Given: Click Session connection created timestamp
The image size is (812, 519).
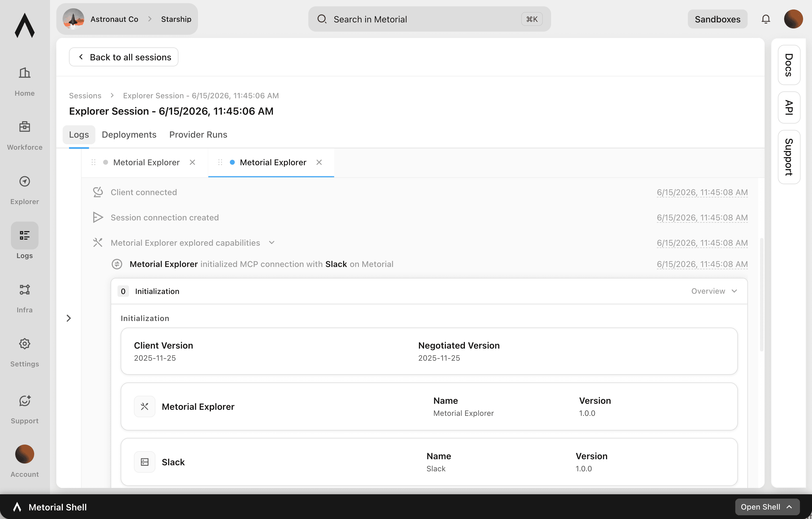Looking at the screenshot, I should [702, 218].
